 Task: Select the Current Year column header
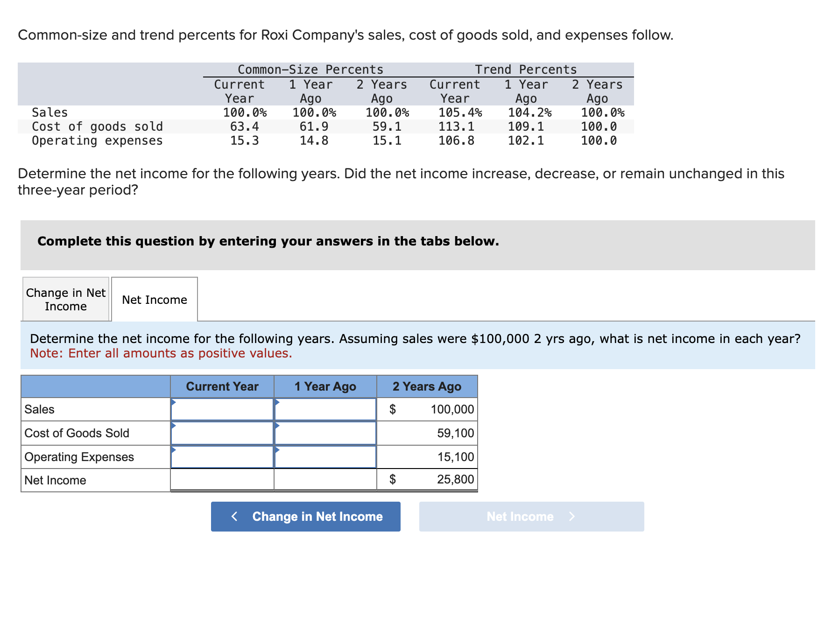[x=223, y=386]
